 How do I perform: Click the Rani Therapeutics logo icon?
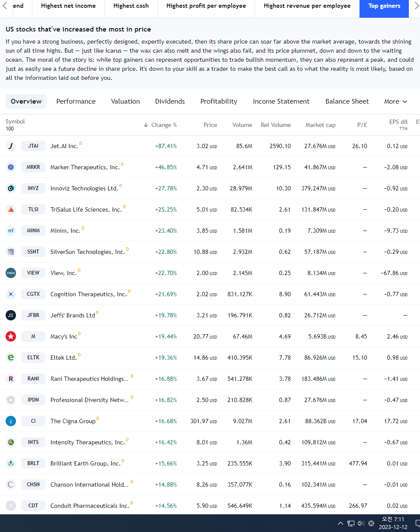(x=11, y=379)
